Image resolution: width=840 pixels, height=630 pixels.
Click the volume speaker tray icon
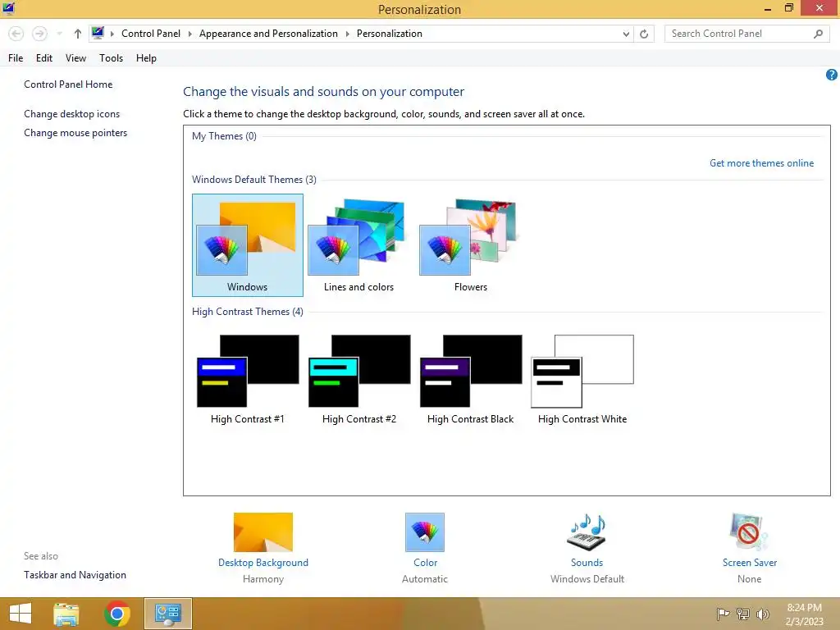pyautogui.click(x=762, y=614)
